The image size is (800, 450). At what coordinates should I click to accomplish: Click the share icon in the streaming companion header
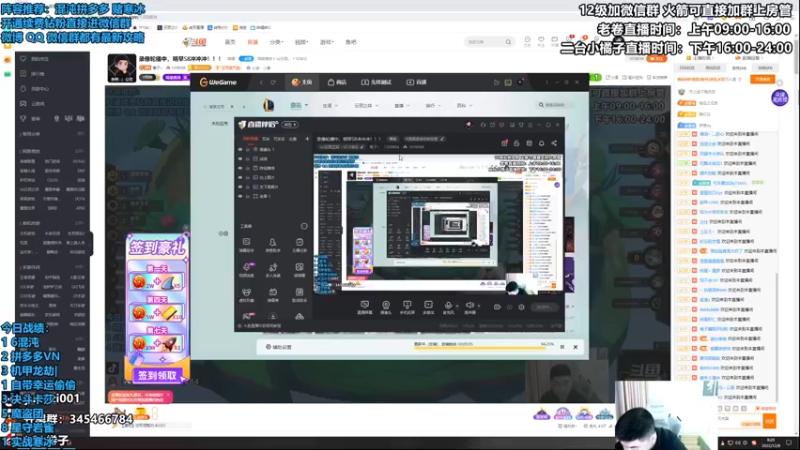click(554, 143)
